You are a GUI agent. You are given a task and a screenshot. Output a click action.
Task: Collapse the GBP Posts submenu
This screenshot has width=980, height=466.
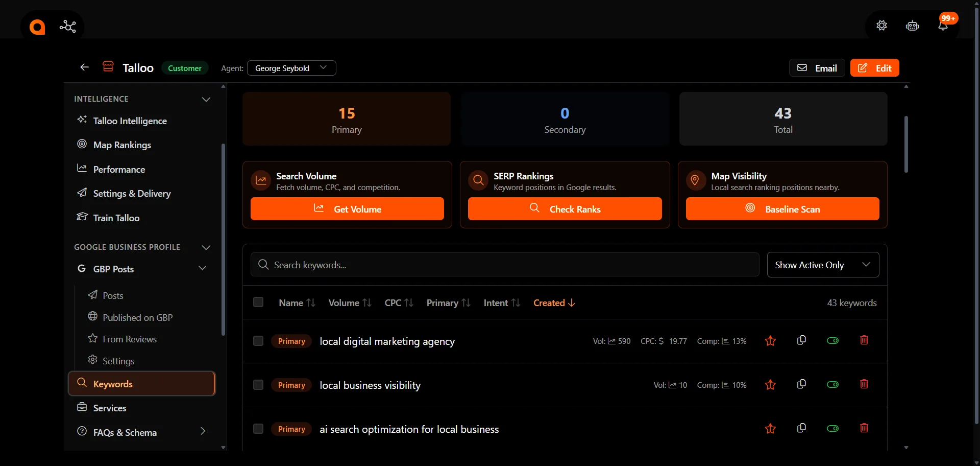click(203, 268)
